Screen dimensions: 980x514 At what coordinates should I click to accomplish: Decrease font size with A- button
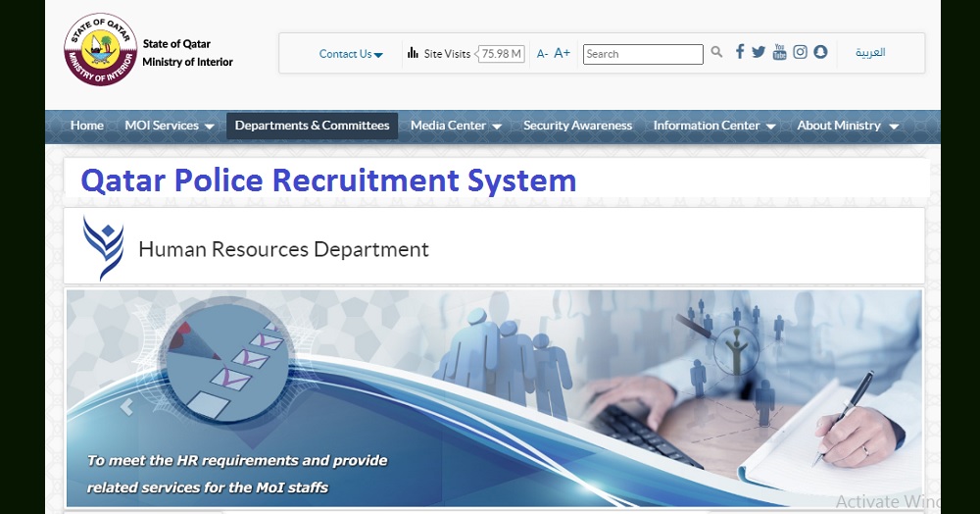pos(542,54)
